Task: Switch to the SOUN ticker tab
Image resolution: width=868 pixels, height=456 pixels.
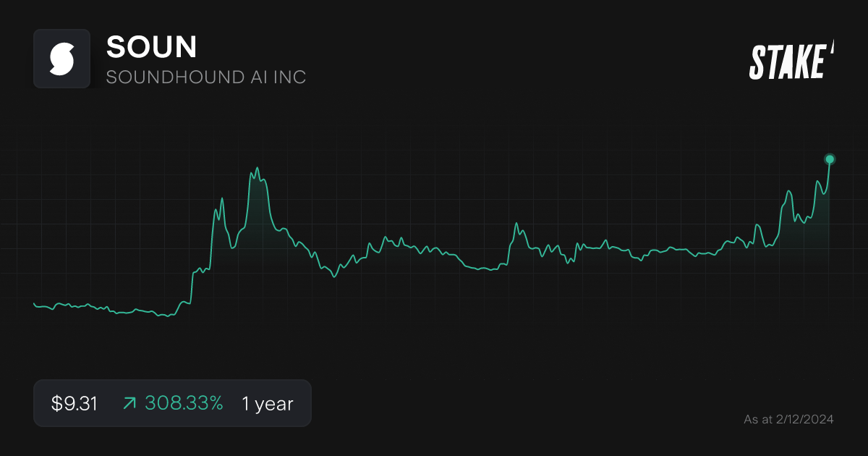Action: click(150, 46)
